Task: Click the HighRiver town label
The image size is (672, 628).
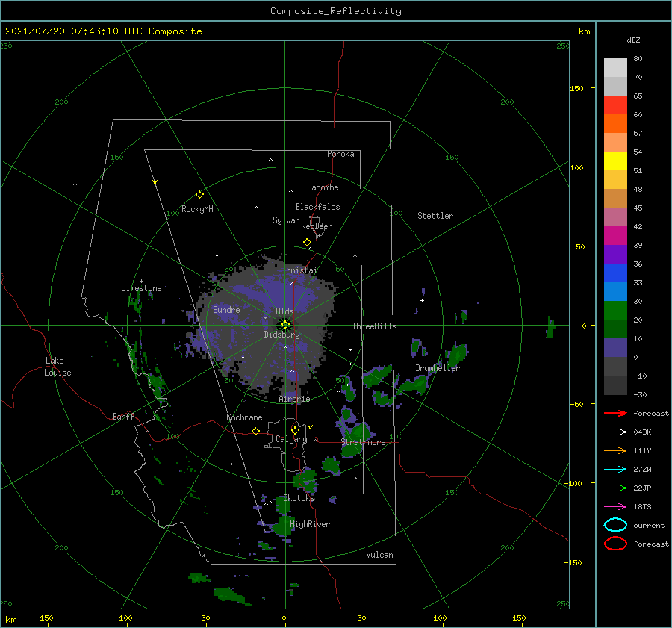Action: click(x=310, y=524)
